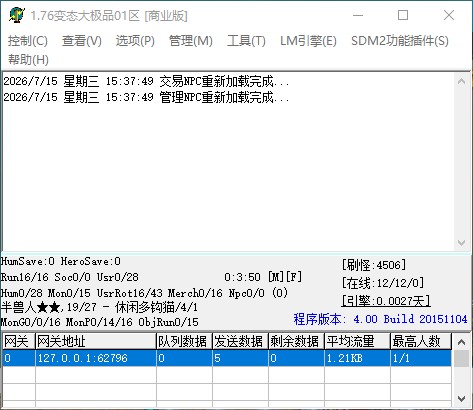The height and width of the screenshot is (410, 473).
Task: Click the gateway table scroll up arrow
Action: [462, 342]
